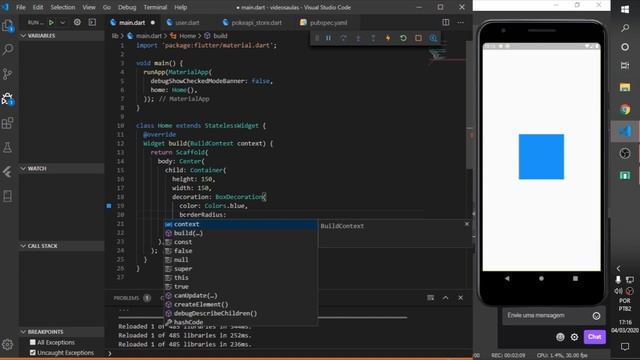Switch to the pubspec.yaml tab

pos(328,22)
